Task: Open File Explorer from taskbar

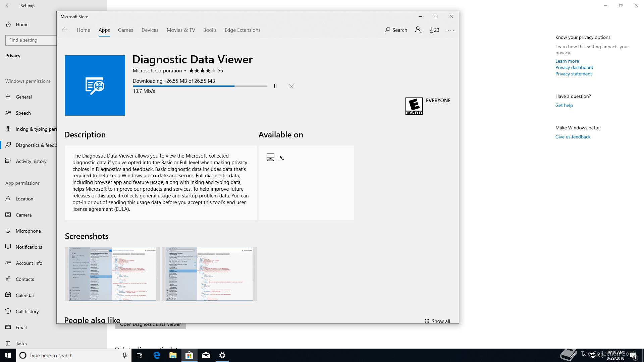Action: 173,355
